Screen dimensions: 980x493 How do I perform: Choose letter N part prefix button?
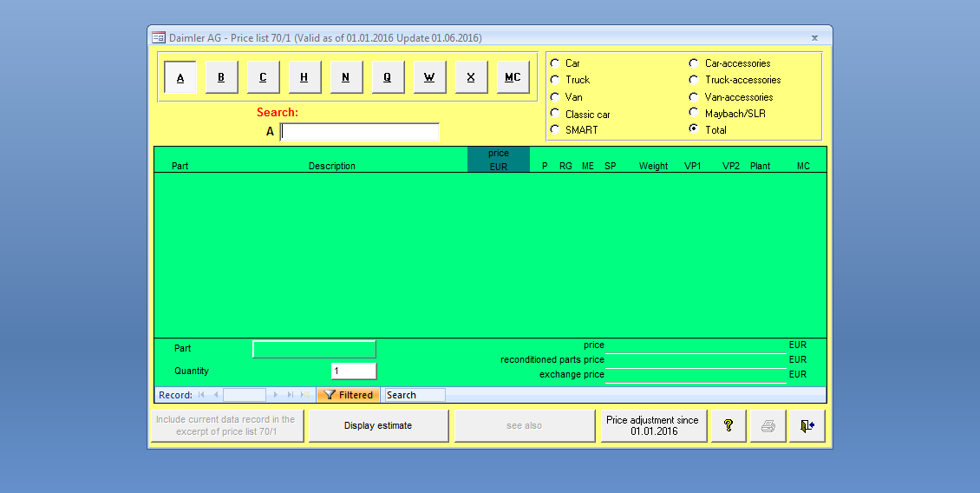pos(346,77)
